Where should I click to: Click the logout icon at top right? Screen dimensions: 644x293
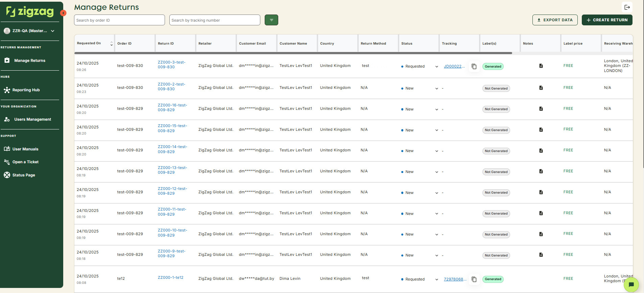(x=627, y=7)
